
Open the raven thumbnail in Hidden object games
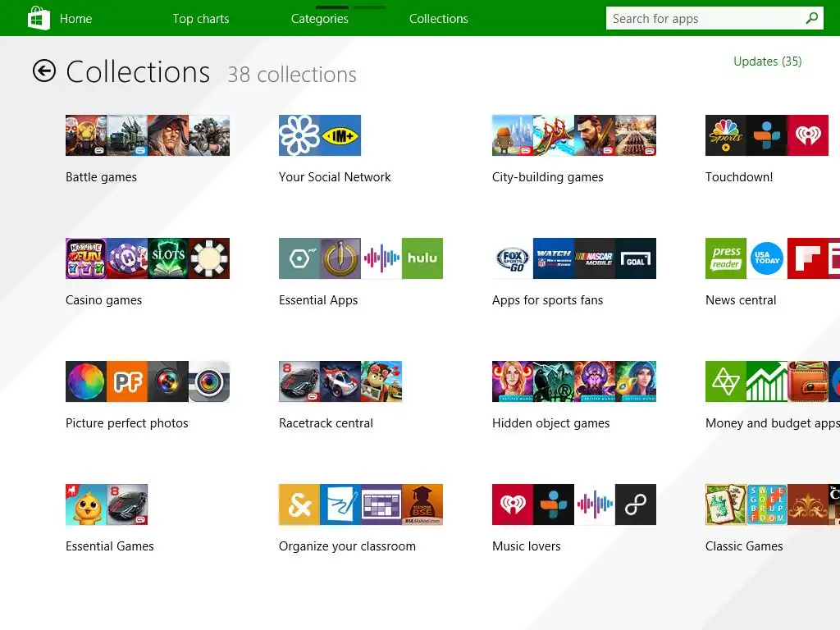[x=554, y=381]
